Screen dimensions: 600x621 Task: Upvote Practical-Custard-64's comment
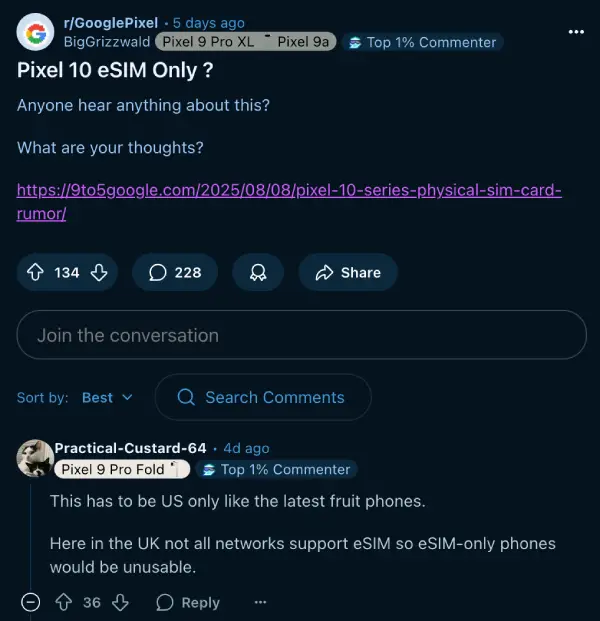(64, 602)
